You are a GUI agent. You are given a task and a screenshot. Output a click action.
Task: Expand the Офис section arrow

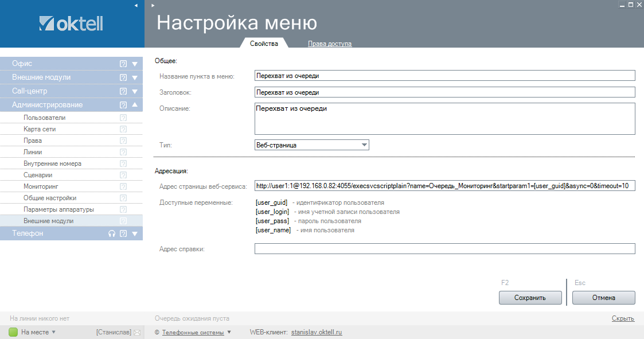(135, 64)
